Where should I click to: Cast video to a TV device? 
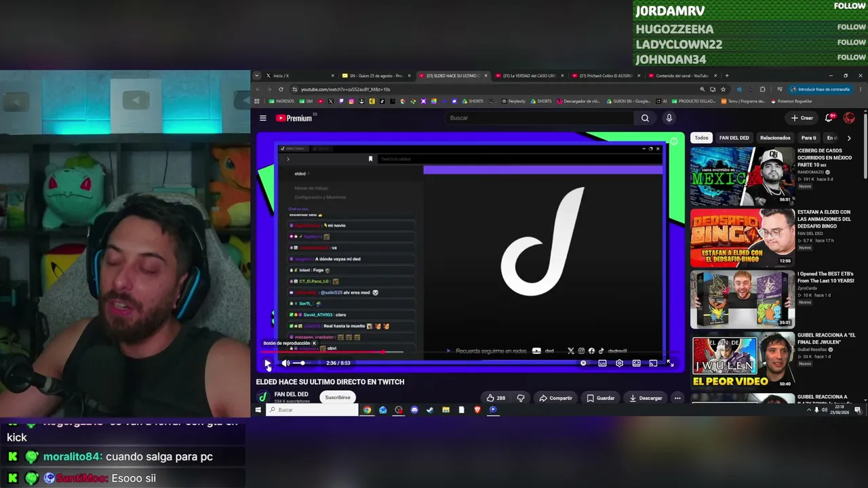tap(653, 363)
